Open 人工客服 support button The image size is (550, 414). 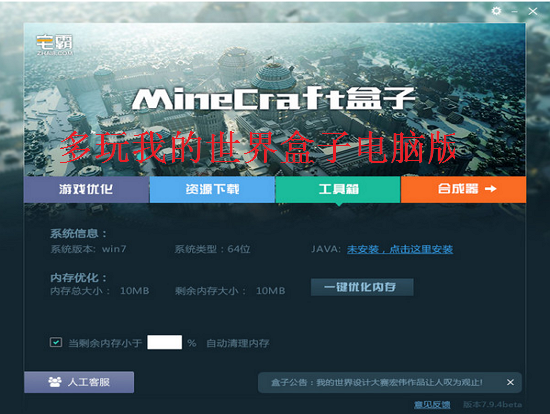79,382
